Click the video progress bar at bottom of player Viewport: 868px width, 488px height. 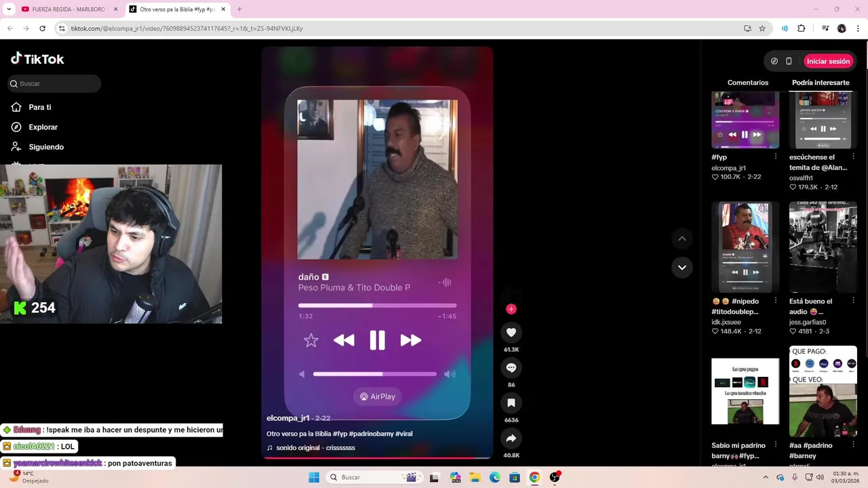(377, 458)
